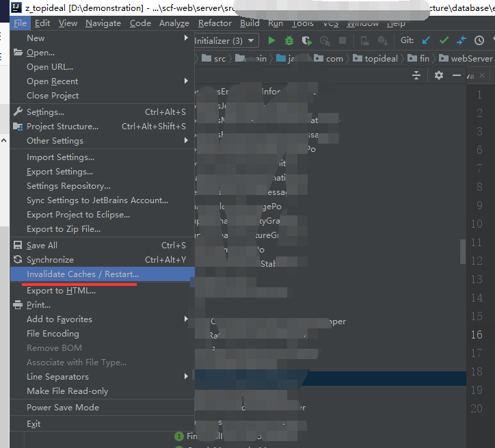The width and height of the screenshot is (495, 448).
Task: Click the project panel vertical scrollbar
Action: point(463,251)
